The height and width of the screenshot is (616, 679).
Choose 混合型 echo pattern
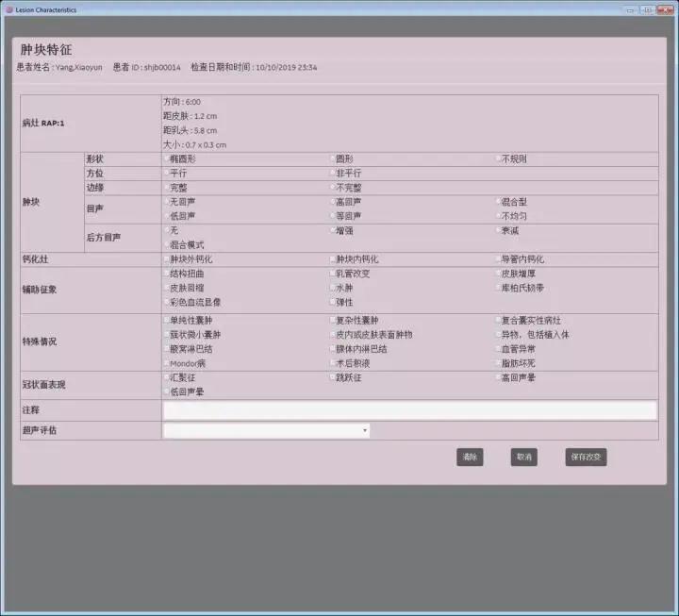pyautogui.click(x=500, y=202)
